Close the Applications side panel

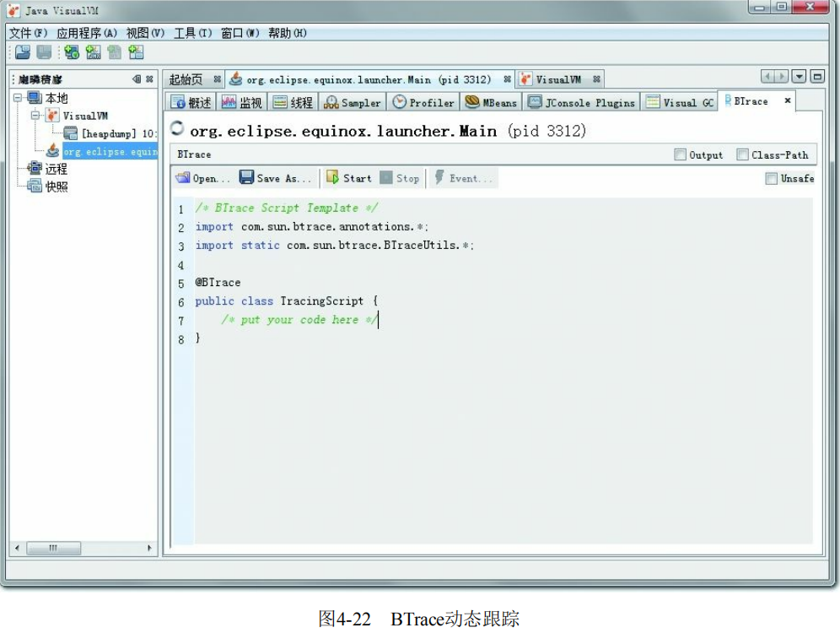tap(150, 79)
